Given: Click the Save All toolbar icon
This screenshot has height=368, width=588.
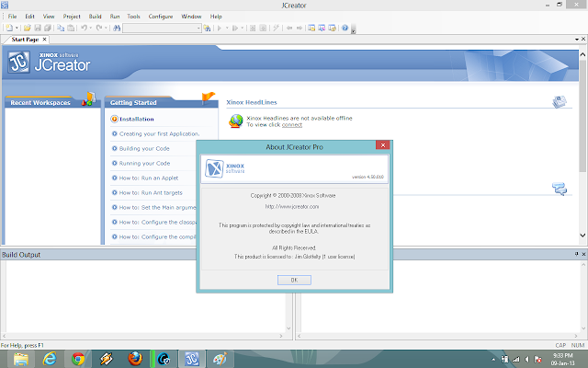Looking at the screenshot, I should (48, 28).
